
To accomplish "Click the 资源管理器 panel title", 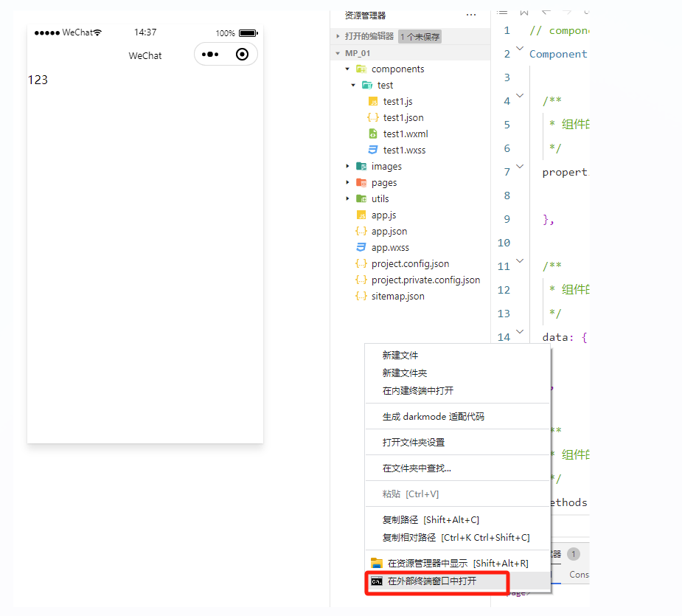I will tap(366, 15).
